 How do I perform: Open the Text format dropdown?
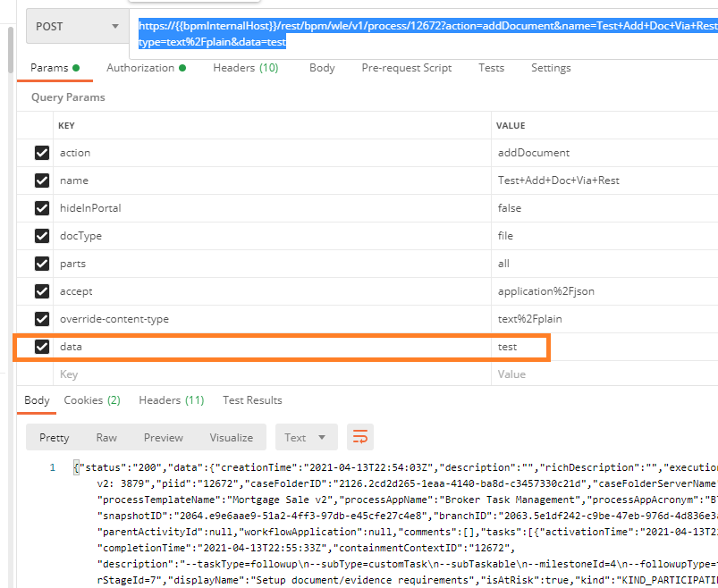click(307, 438)
